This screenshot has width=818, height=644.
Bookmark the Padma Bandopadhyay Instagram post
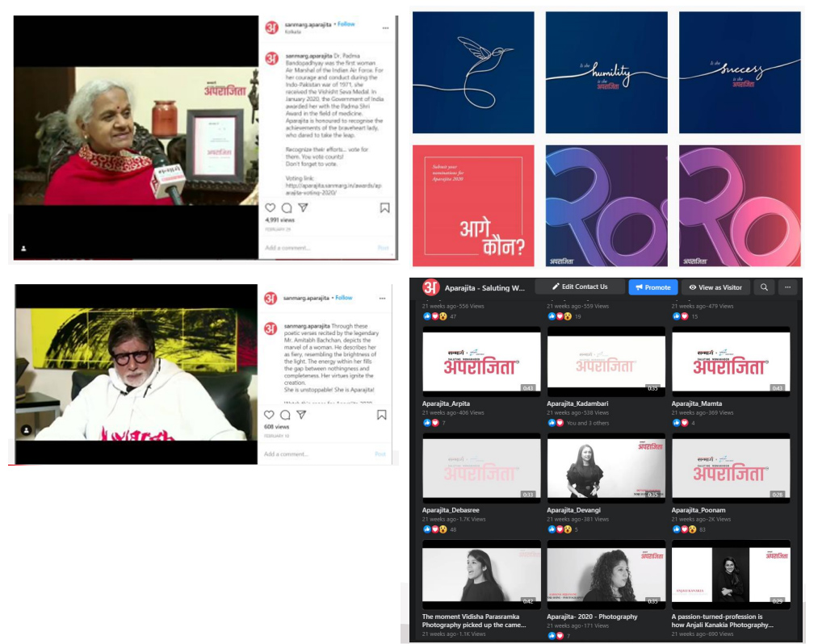[384, 208]
